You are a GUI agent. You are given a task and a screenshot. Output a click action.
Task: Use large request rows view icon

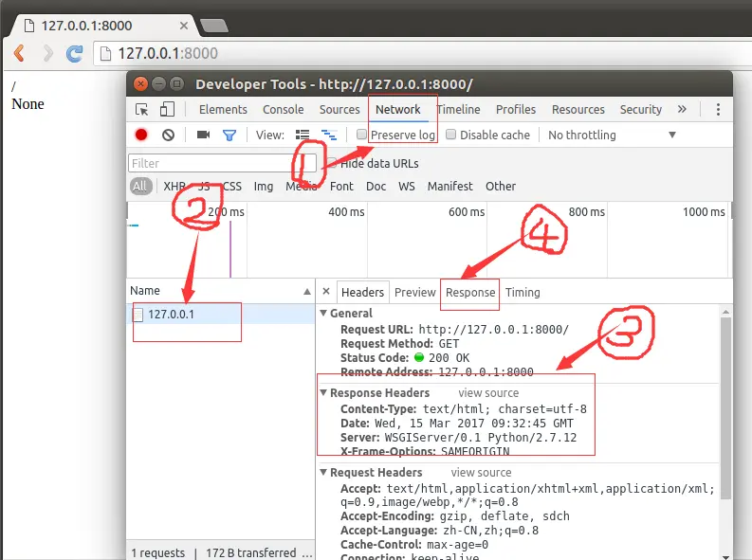303,135
